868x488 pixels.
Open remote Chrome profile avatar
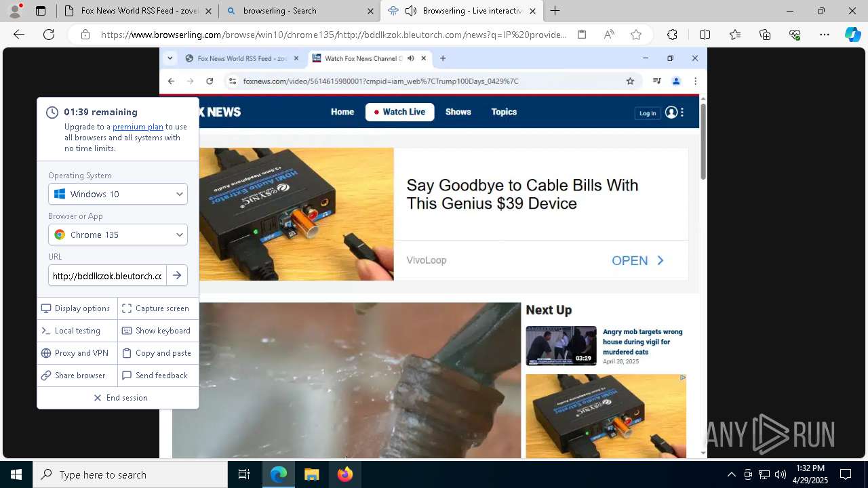(676, 81)
